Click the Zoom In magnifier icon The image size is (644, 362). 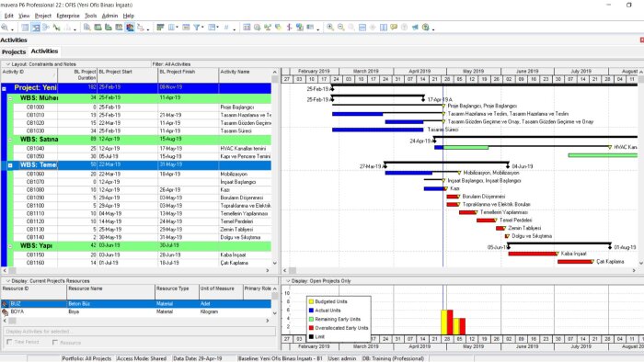point(330,28)
